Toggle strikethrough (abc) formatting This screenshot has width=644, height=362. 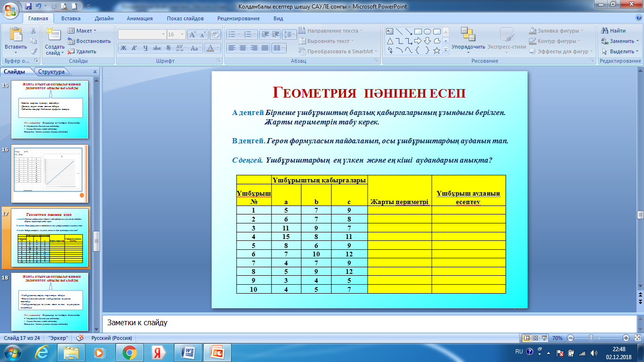pyautogui.click(x=157, y=48)
